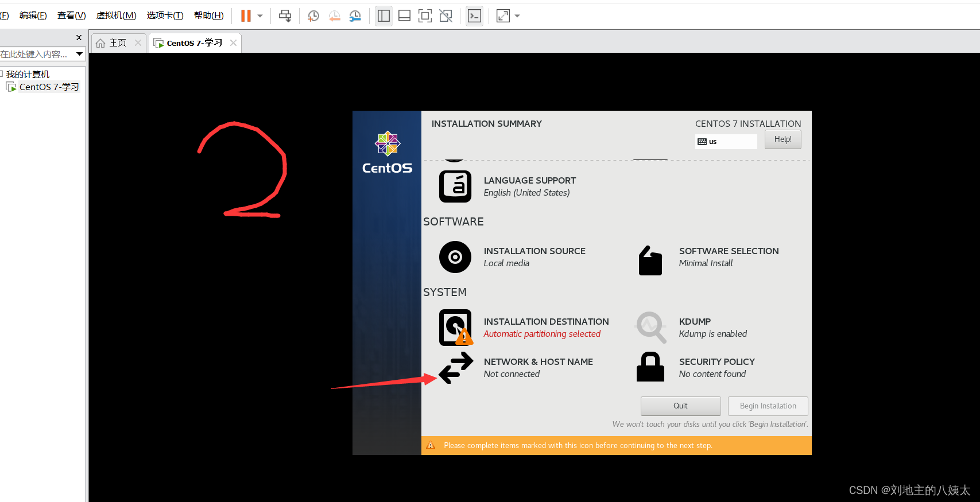Open the 选项卡(T) menu
The image size is (980, 502).
(x=165, y=15)
